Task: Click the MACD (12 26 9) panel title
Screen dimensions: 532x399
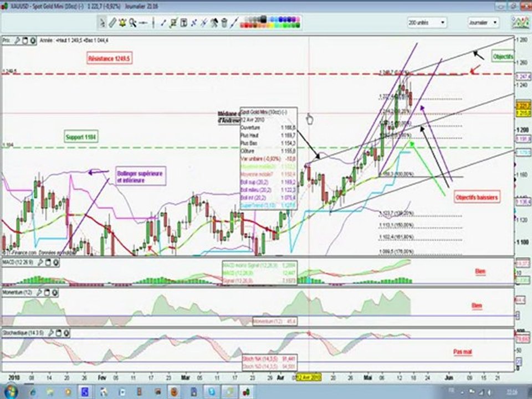Action: point(18,262)
